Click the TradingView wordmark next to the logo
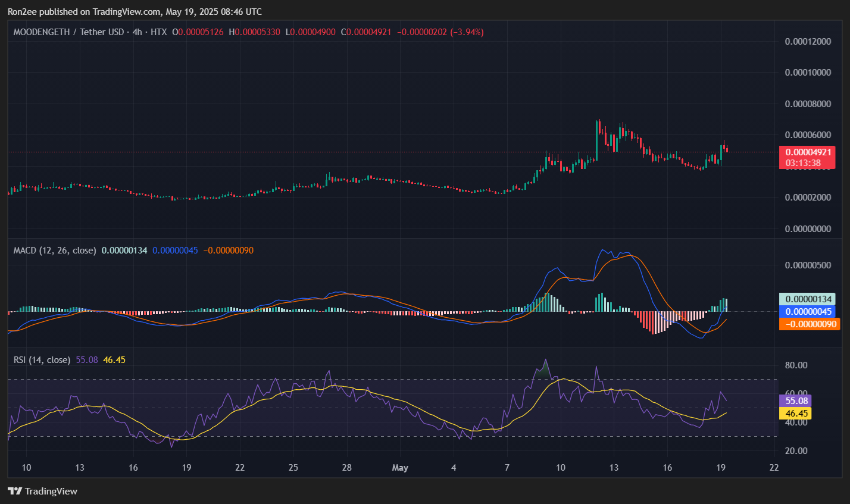 [52, 491]
